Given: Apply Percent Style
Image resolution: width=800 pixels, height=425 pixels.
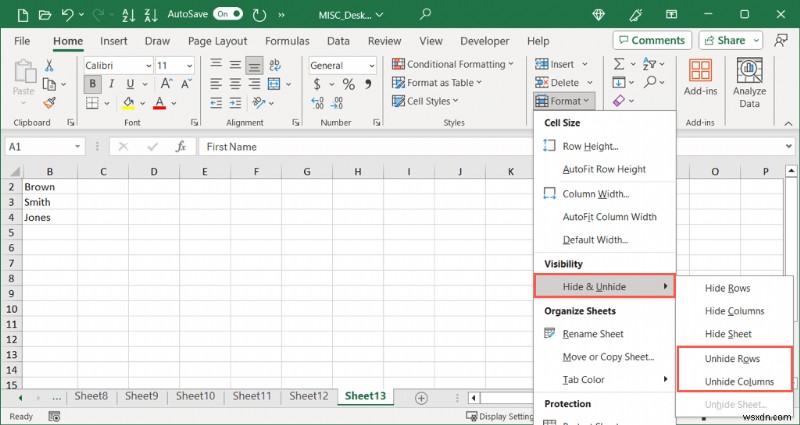Looking at the screenshot, I should pyautogui.click(x=348, y=84).
